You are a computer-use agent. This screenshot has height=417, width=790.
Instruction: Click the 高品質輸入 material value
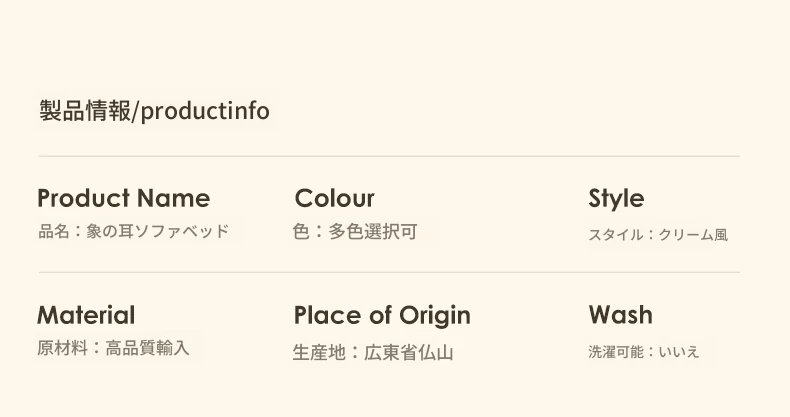pyautogui.click(x=147, y=349)
